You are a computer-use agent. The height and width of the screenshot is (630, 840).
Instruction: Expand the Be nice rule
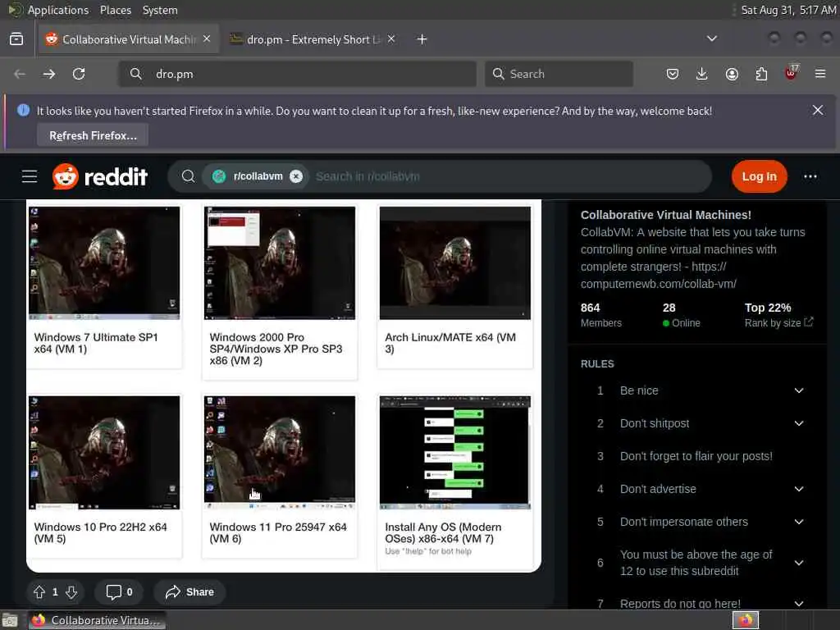coord(799,390)
